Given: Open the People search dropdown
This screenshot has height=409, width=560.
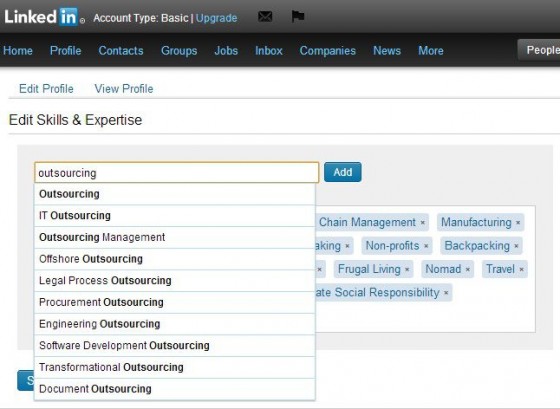Looking at the screenshot, I should pos(539,50).
